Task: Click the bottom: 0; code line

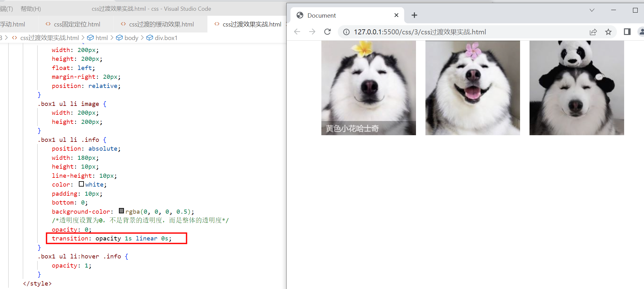Action: [x=70, y=202]
